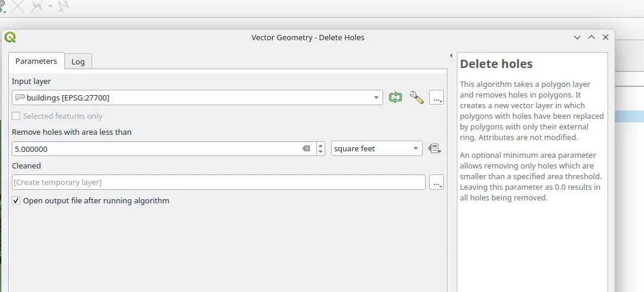
Task: Roll up the dialog with the title bar chevron
Action: tap(577, 37)
